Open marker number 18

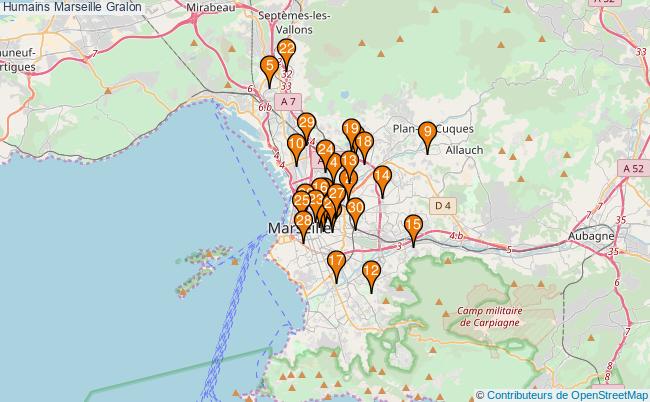pyautogui.click(x=364, y=144)
